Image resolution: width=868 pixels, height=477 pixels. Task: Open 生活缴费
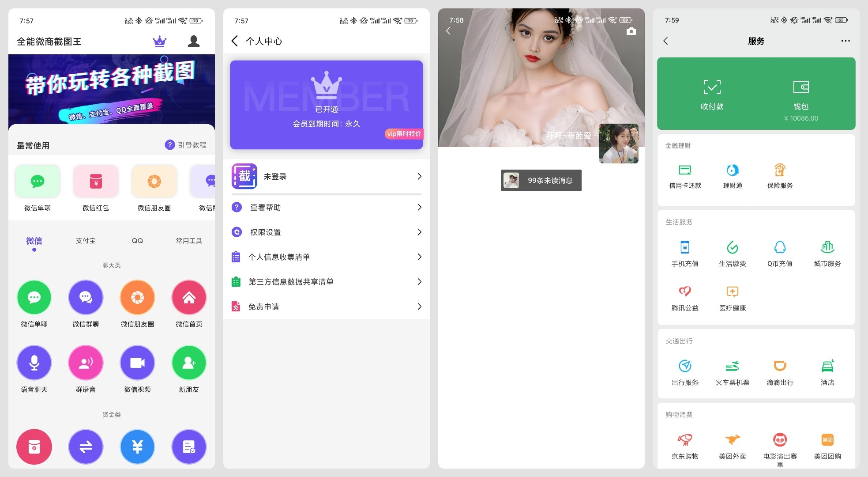click(x=733, y=254)
